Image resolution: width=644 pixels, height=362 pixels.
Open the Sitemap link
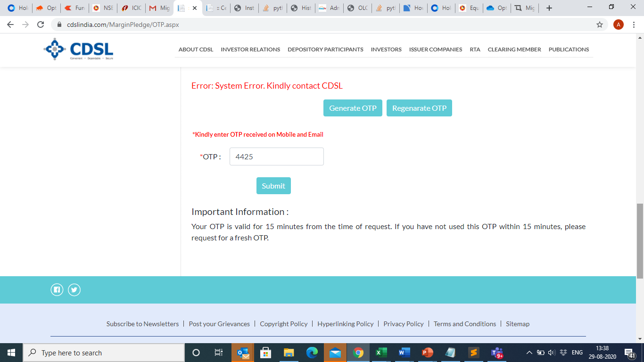(x=518, y=324)
